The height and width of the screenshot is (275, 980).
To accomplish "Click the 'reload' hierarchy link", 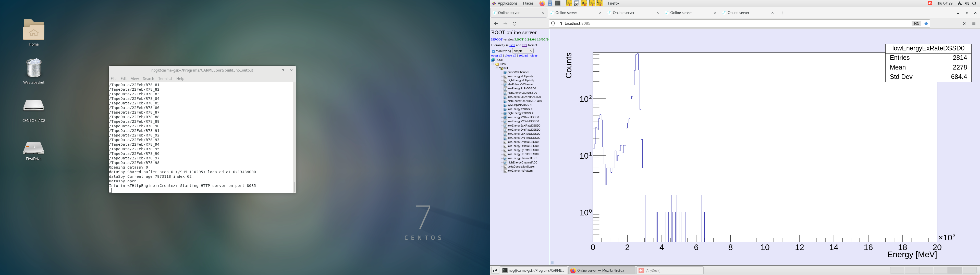I will tap(523, 56).
